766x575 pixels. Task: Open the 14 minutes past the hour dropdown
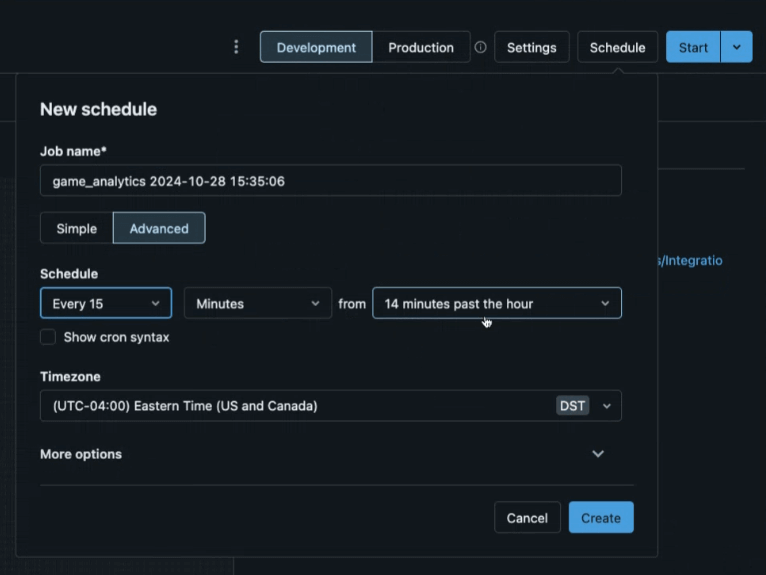(497, 303)
